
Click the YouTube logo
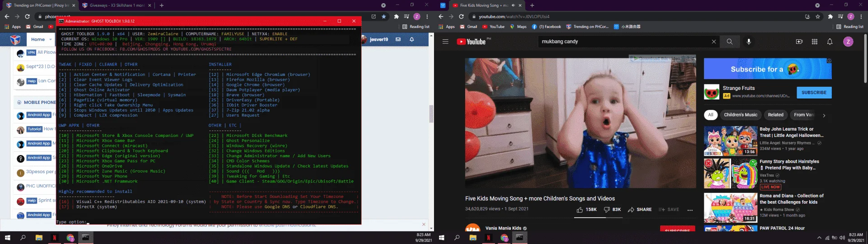tap(472, 42)
